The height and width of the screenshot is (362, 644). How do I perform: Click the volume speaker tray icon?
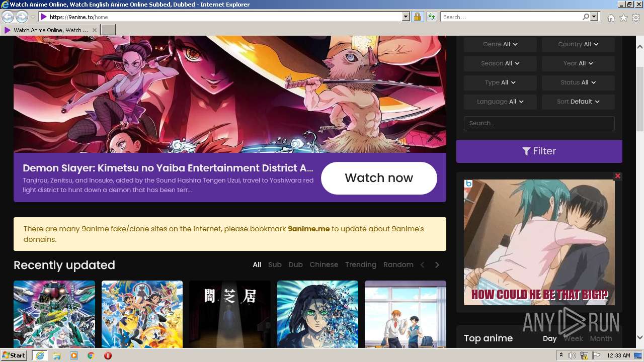572,355
